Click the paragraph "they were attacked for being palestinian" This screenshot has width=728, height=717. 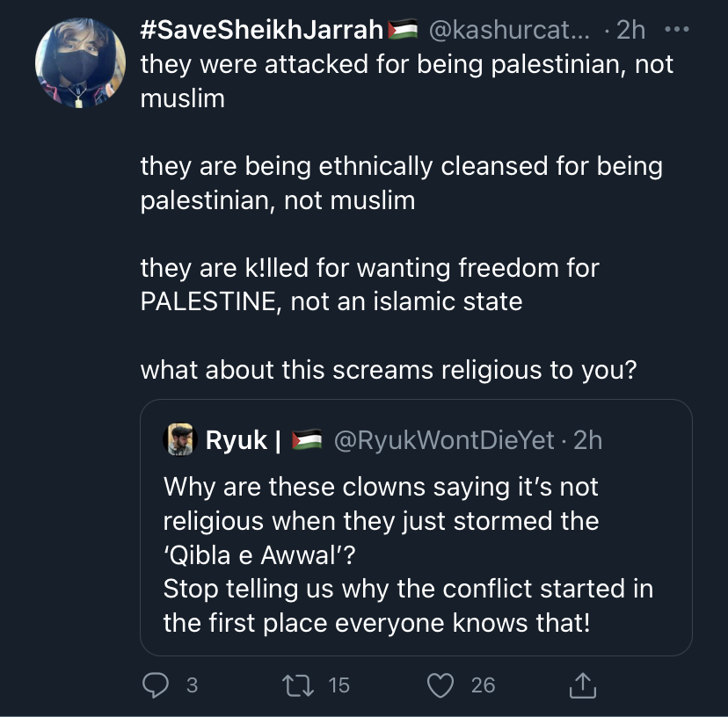(406, 81)
